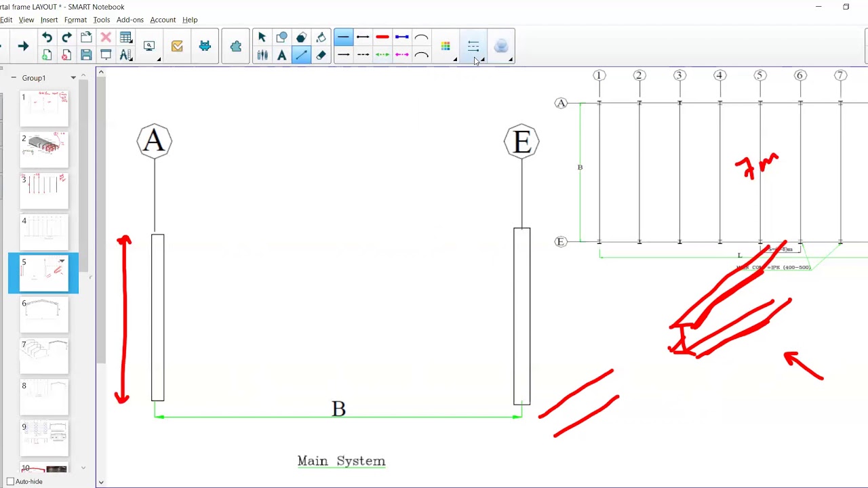868x488 pixels.
Task: Open the Tools menu
Action: 102,20
